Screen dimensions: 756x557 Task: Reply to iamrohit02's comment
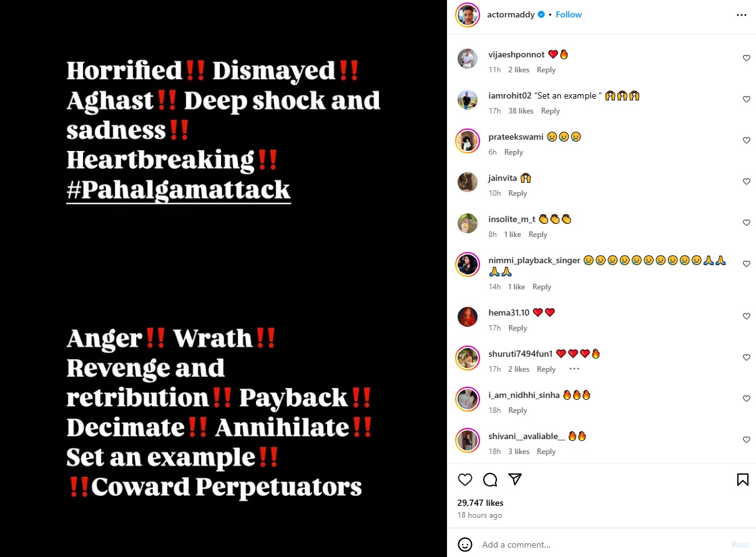pyautogui.click(x=551, y=111)
